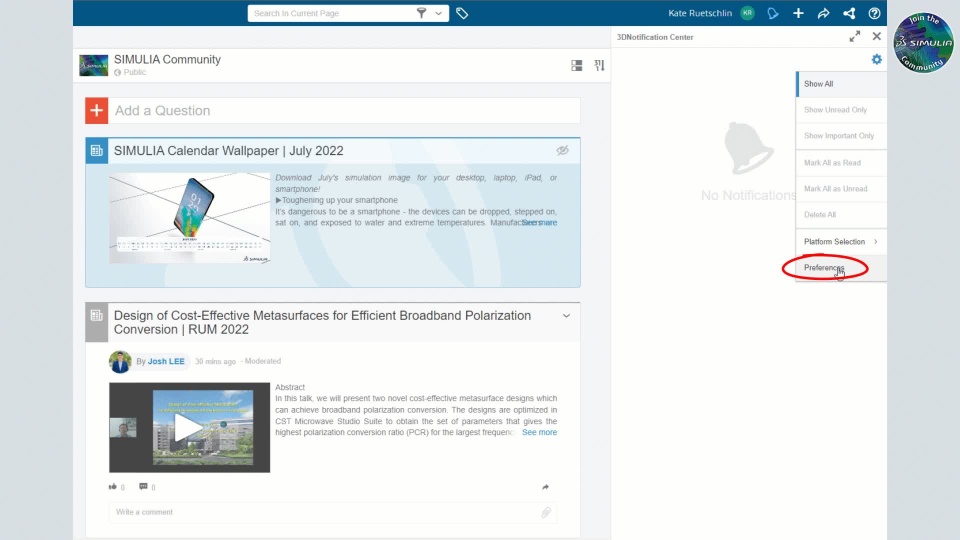Click the notification tag icon in top bar

(x=773, y=13)
